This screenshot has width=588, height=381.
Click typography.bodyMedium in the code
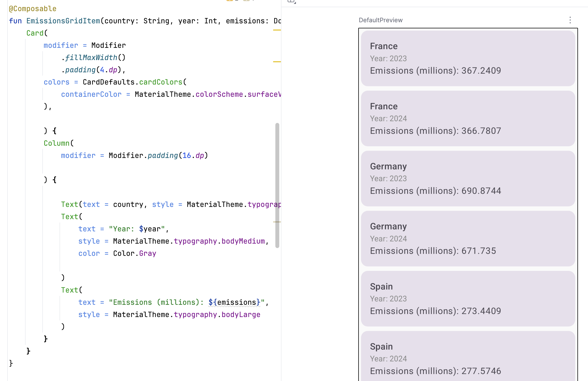[x=219, y=241]
